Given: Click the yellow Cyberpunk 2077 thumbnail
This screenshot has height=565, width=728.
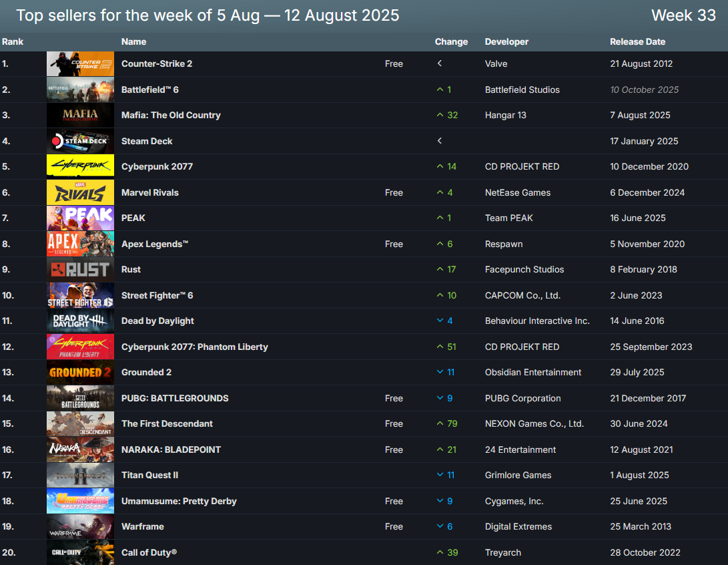Looking at the screenshot, I should 80,167.
